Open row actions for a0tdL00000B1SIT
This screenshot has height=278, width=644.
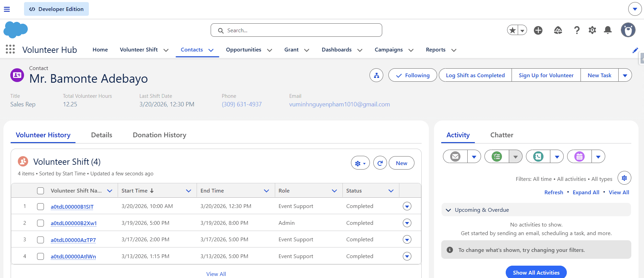click(x=407, y=206)
